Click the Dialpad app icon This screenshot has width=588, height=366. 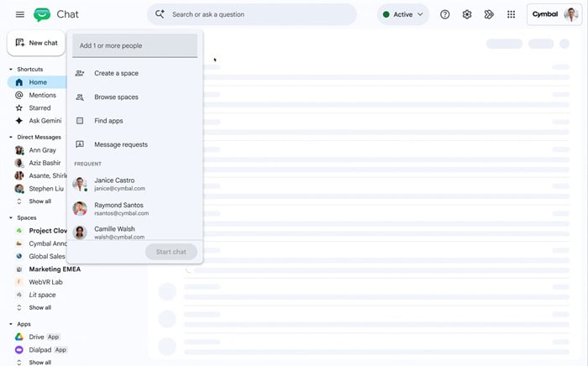tap(19, 349)
